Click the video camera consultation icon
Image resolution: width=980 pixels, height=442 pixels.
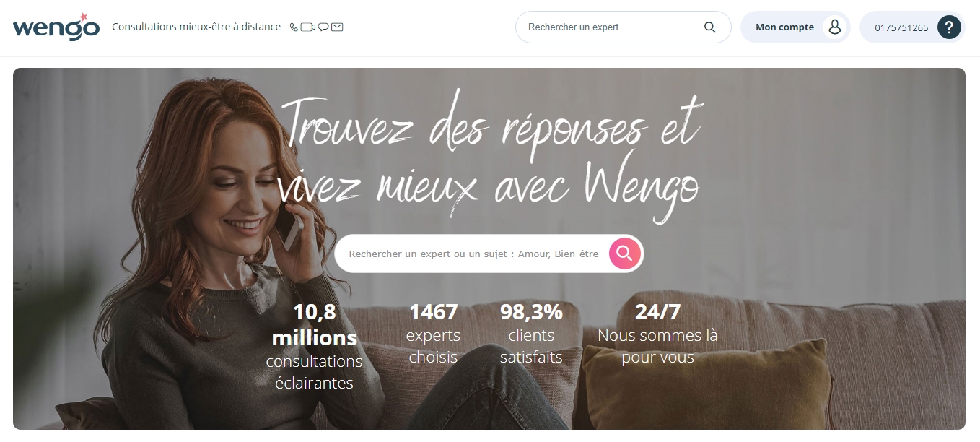point(308,27)
